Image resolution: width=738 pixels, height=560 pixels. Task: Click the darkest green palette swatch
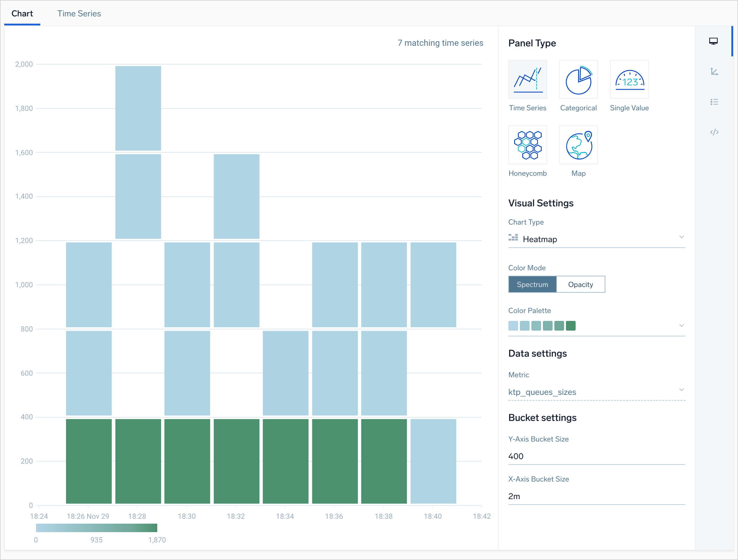click(570, 326)
